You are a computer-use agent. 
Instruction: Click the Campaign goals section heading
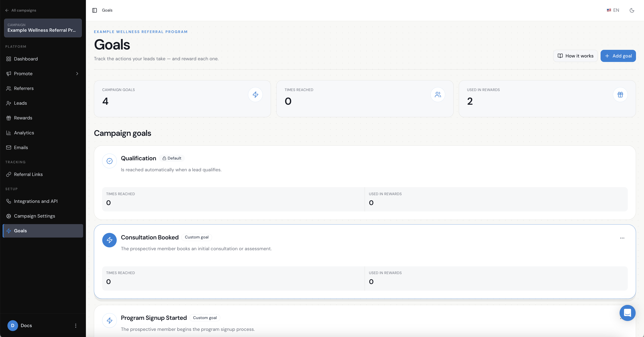point(122,133)
